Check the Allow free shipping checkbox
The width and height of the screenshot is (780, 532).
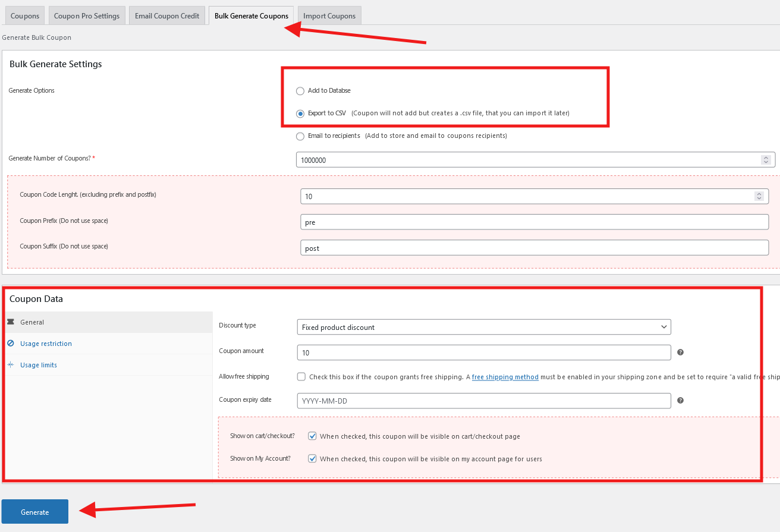pos(301,377)
